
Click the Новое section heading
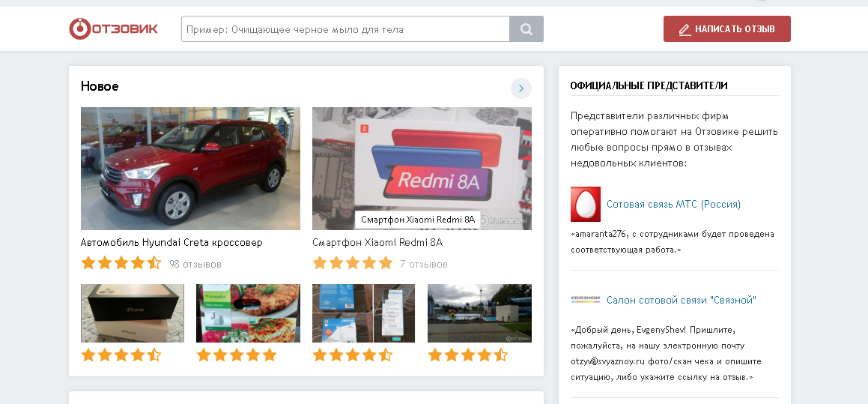pyautogui.click(x=100, y=86)
